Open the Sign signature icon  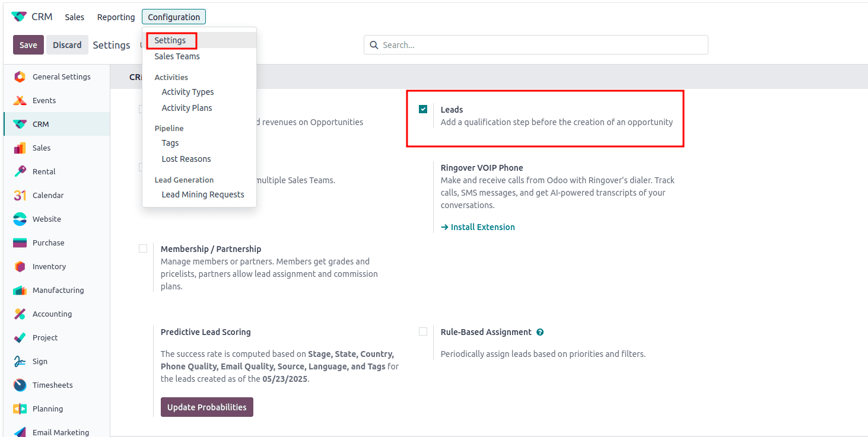[20, 361]
